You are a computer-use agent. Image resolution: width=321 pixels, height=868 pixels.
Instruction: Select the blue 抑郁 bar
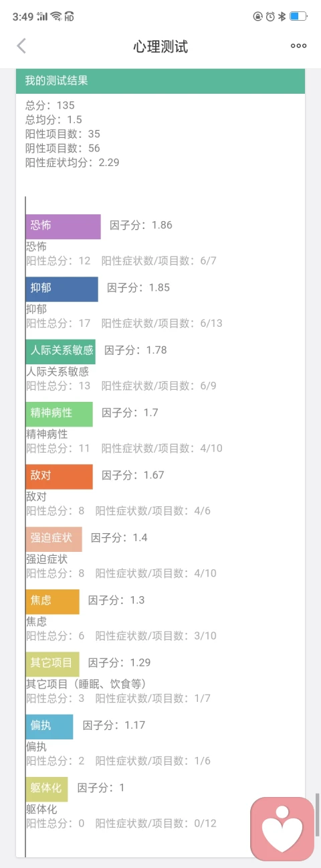(x=62, y=289)
